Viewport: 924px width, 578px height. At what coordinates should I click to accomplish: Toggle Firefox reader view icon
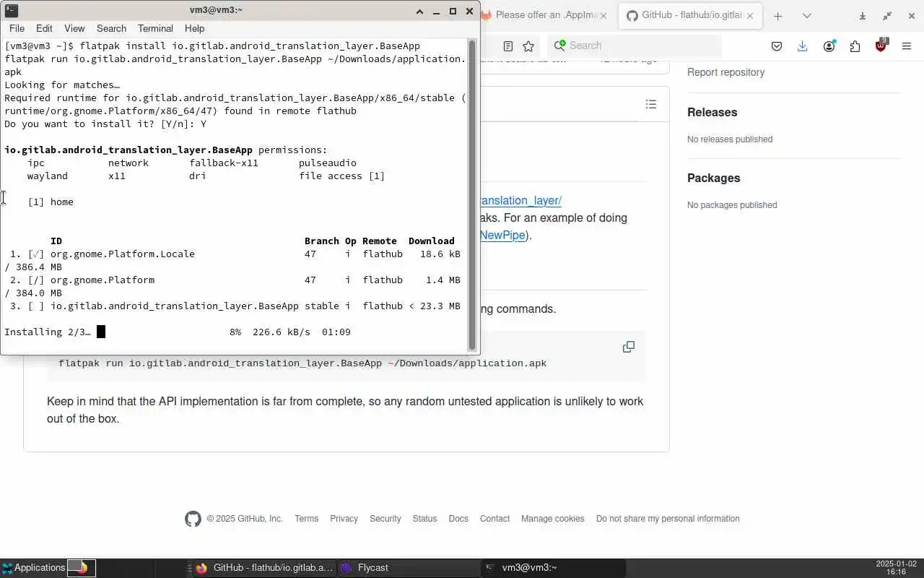pyautogui.click(x=508, y=46)
